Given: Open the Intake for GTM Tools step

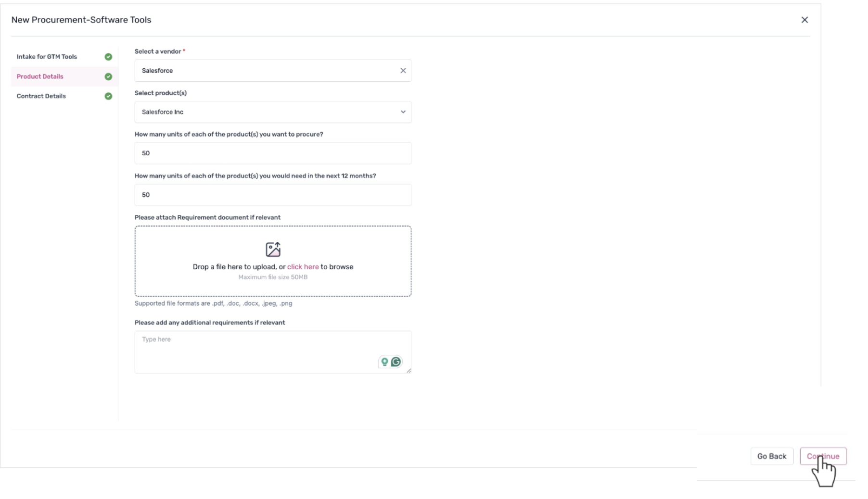Looking at the screenshot, I should coord(47,57).
